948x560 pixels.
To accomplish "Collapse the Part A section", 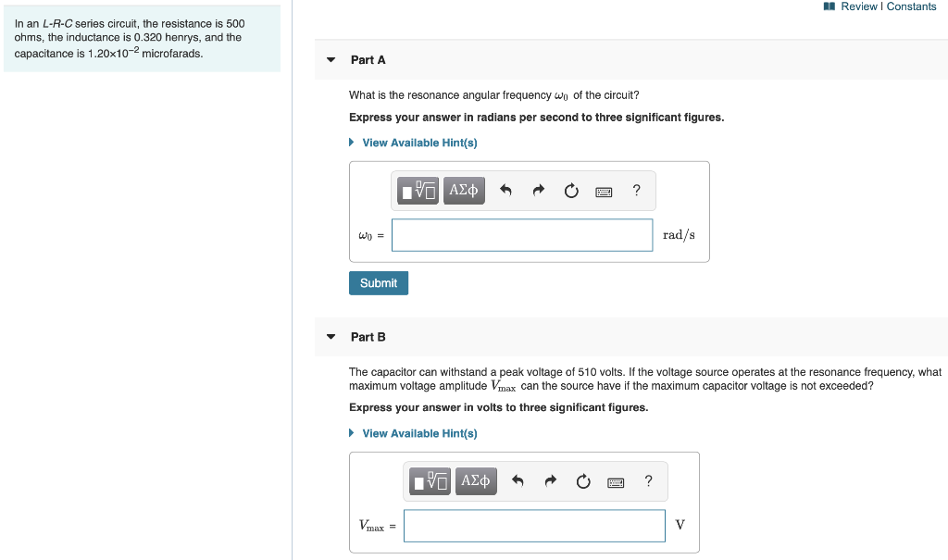I will tap(331, 59).
